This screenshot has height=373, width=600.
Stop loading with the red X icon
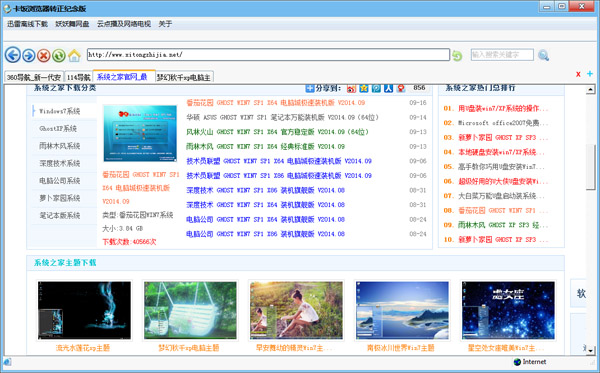[44, 55]
